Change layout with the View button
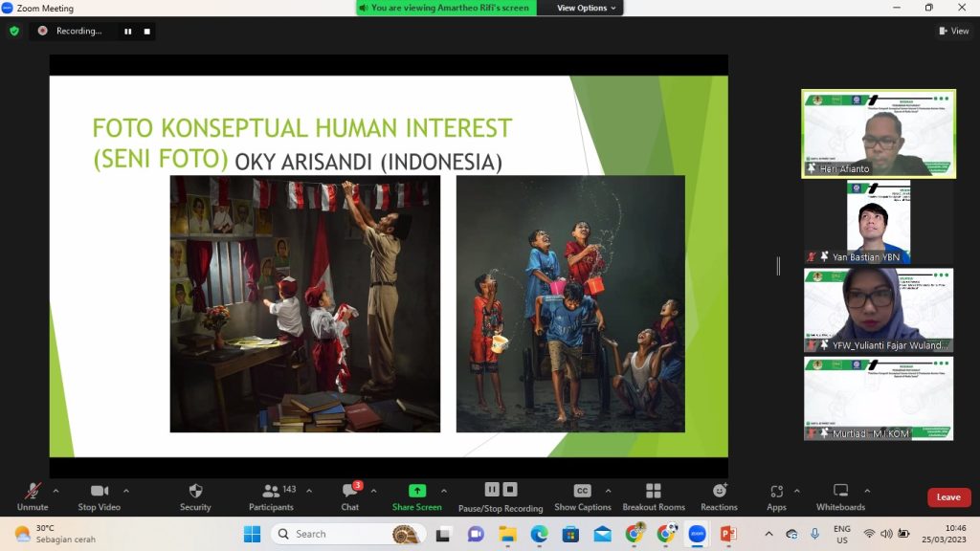 (x=954, y=31)
